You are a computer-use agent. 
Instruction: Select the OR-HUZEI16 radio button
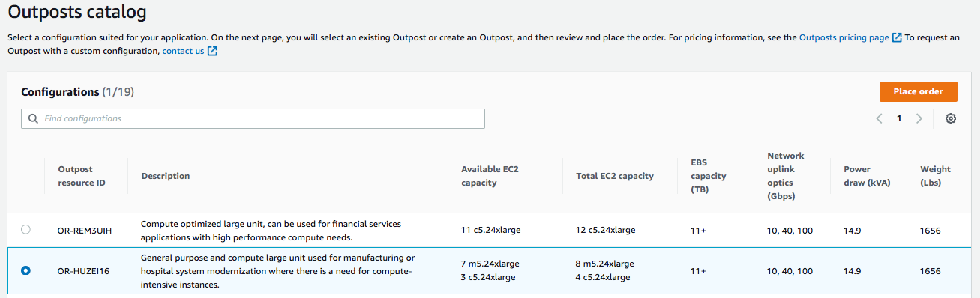coord(26,270)
